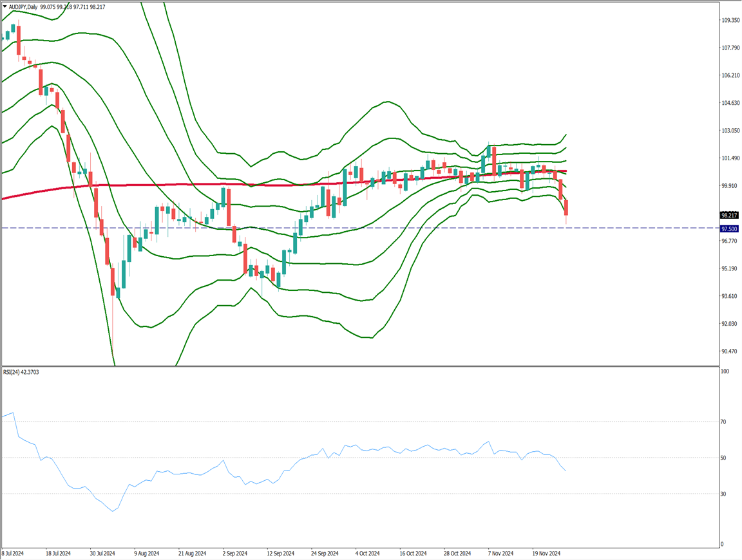This screenshot has width=742, height=560.
Task: Click the last red candle on the chart
Action: pos(566,208)
